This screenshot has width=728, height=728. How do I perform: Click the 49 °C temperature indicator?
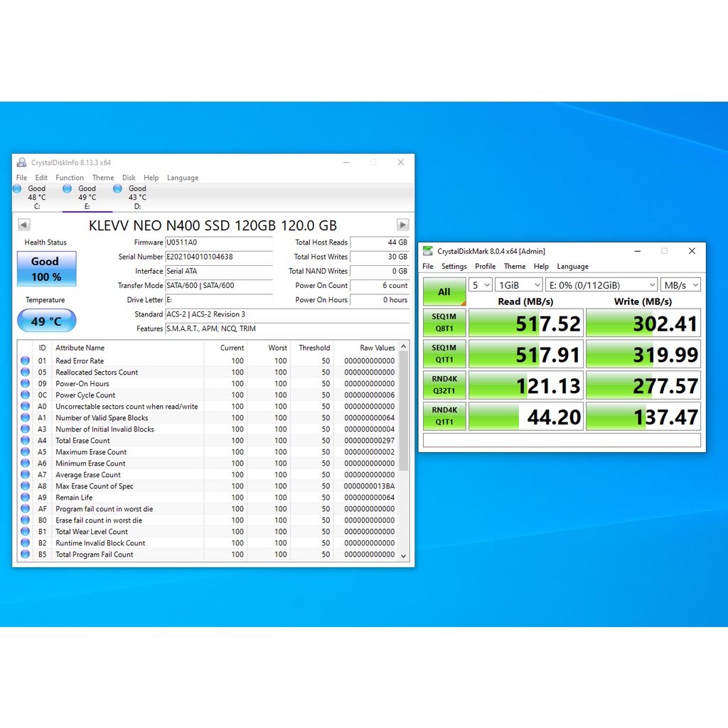pos(46,321)
